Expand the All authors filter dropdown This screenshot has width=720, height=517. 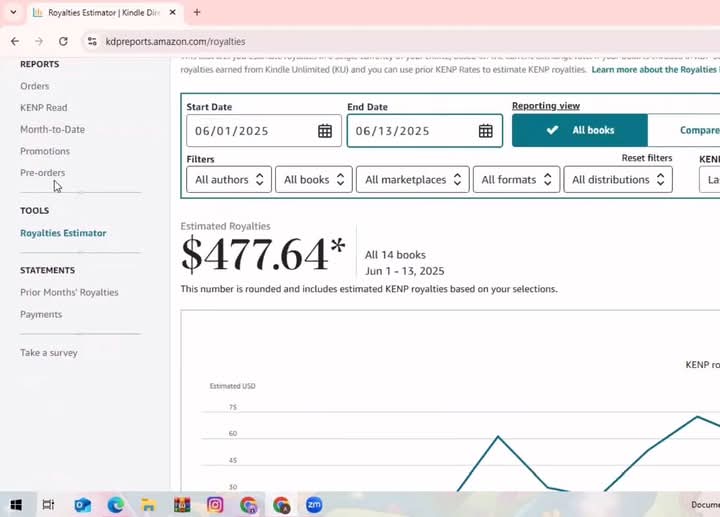229,180
